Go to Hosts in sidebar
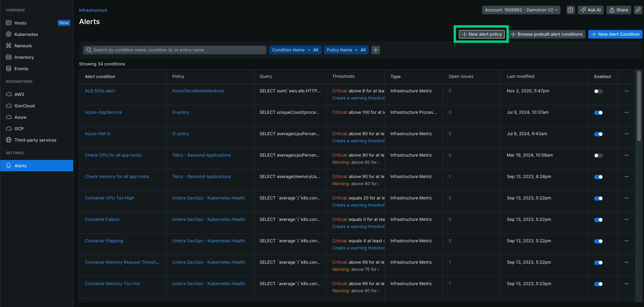 pyautogui.click(x=20, y=23)
